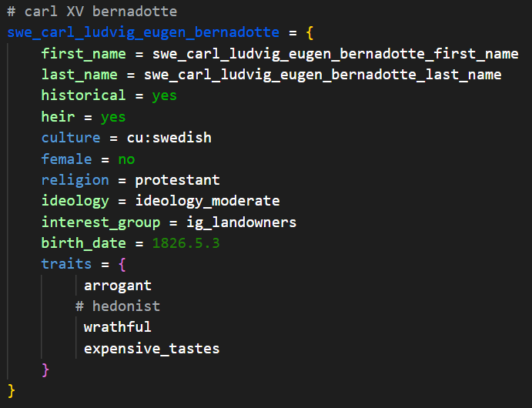
Task: Click the cu:swedish culture value
Action: click(x=168, y=138)
